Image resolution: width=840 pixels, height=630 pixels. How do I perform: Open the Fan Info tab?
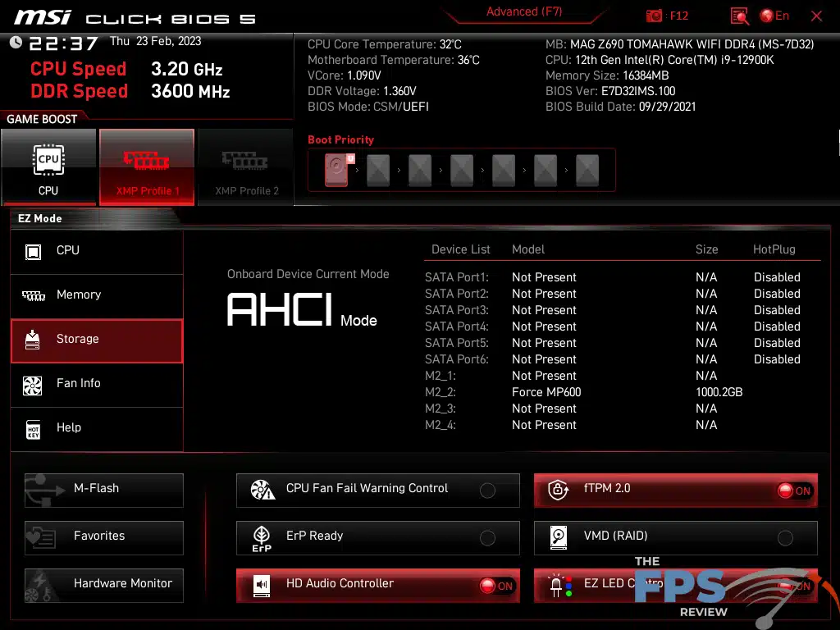point(97,384)
